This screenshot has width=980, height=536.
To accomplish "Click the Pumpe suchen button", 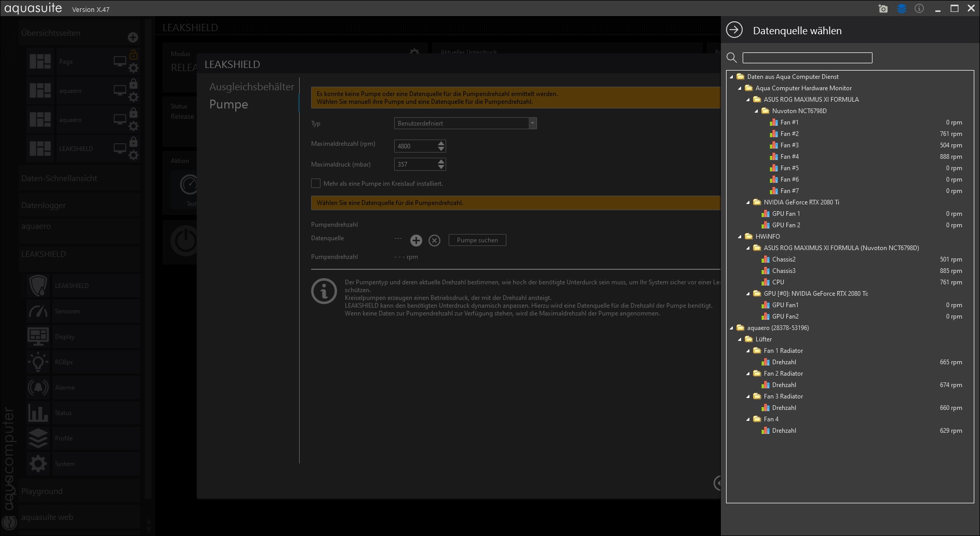I will tap(477, 240).
